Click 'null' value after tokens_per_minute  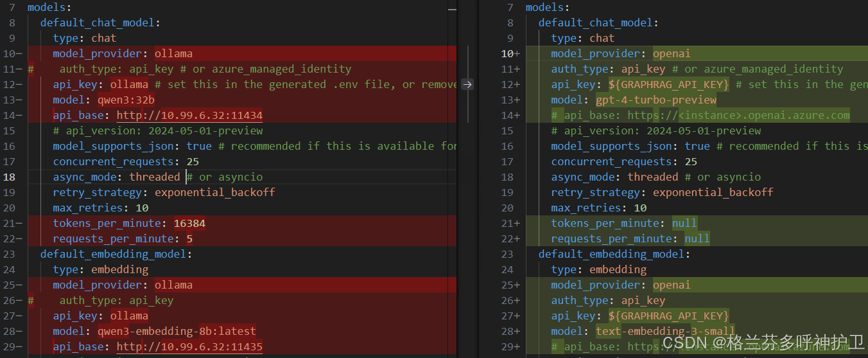[x=684, y=223]
